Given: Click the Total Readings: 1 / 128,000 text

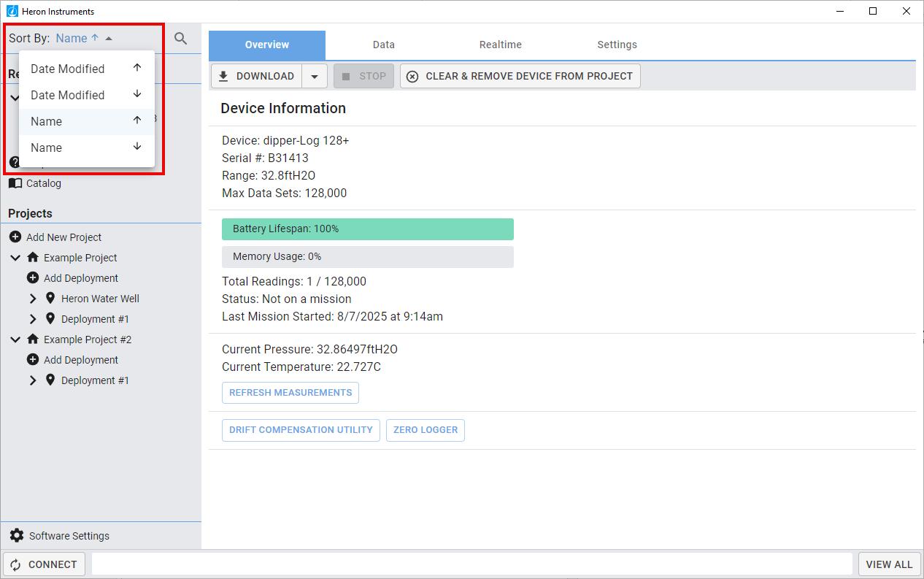Looking at the screenshot, I should [294, 282].
